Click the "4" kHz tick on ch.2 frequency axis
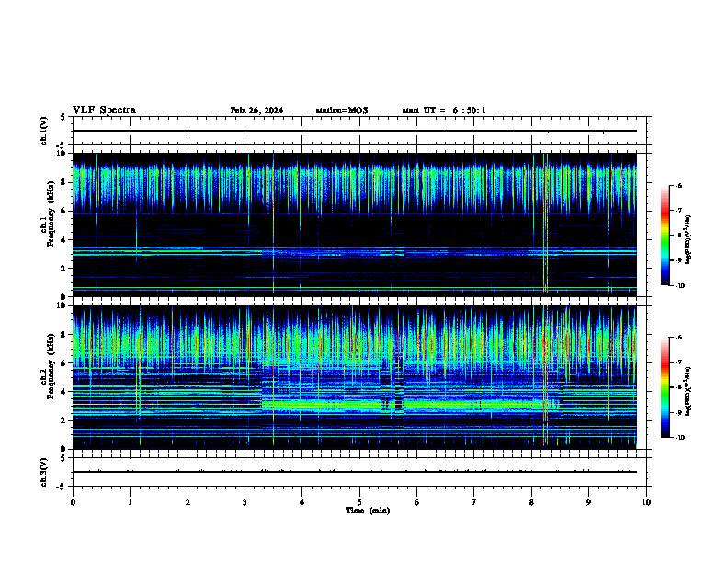The height and width of the screenshot is (563, 728). click(63, 392)
